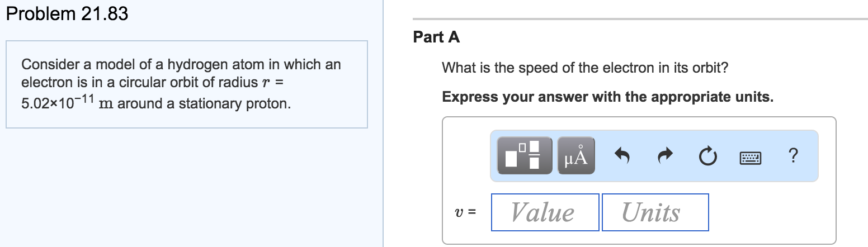Viewport: 868px width, 247px height.
Task: Click the redo arrow
Action: click(665, 156)
